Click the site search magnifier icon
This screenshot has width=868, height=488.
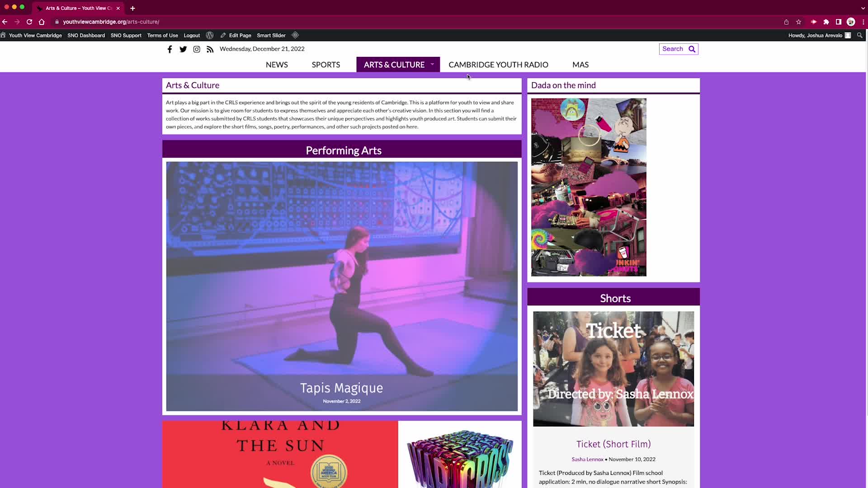(x=692, y=49)
